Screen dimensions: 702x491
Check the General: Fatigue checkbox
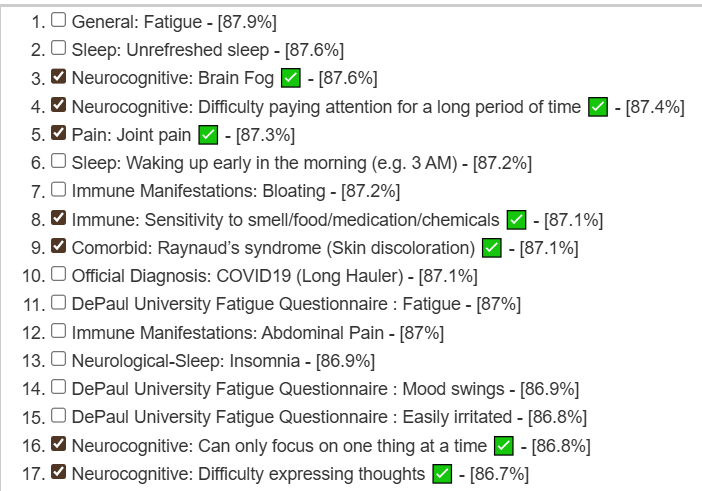[59, 20]
